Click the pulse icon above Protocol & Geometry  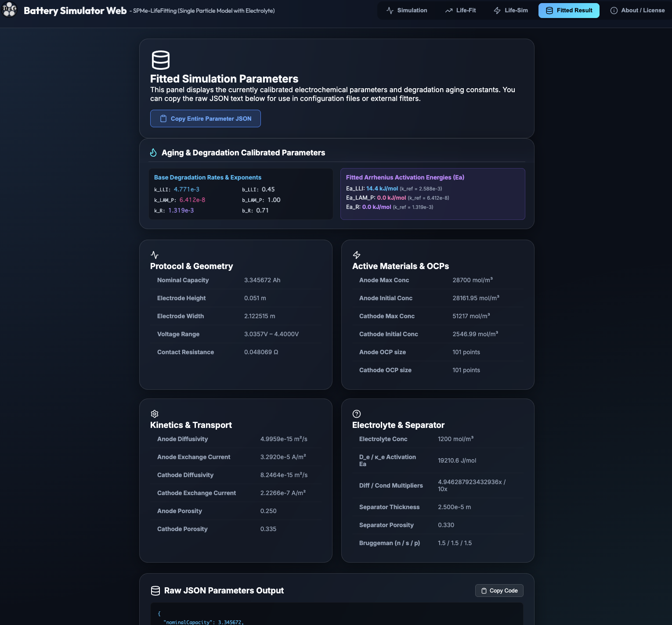155,255
